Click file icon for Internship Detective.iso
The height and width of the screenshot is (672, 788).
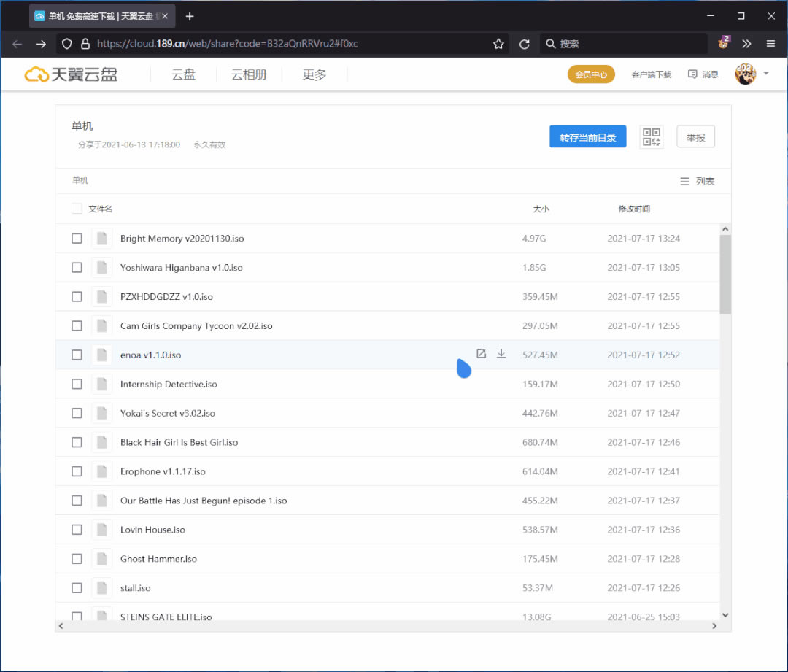pyautogui.click(x=102, y=384)
